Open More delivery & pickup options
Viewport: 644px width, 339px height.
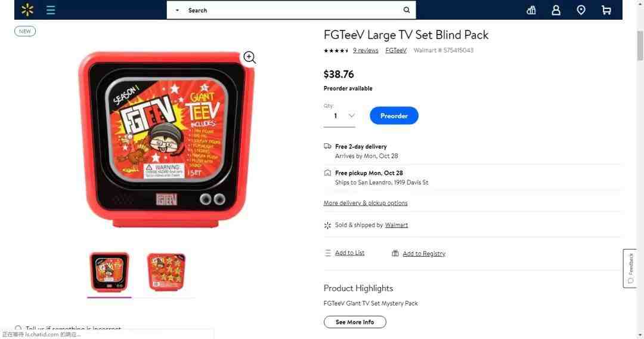point(366,203)
